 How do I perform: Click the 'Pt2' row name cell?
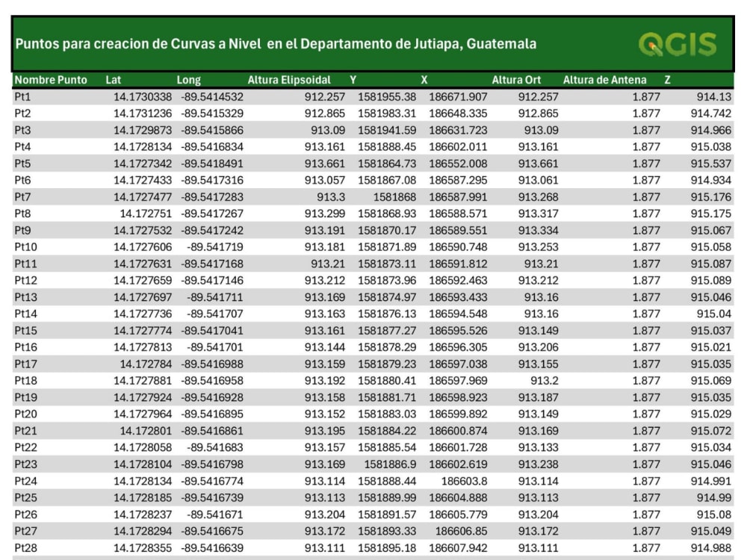point(22,113)
